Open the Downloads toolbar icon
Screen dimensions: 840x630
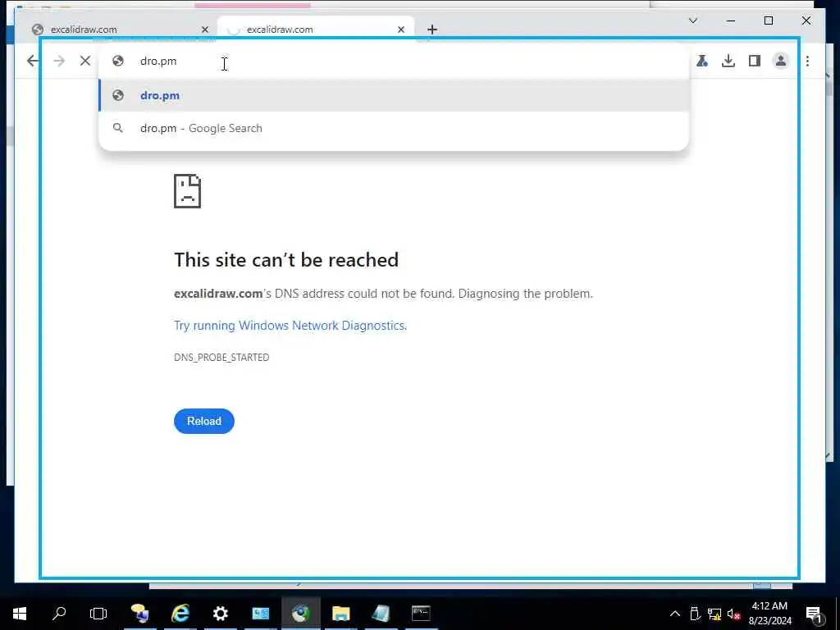pyautogui.click(x=728, y=61)
